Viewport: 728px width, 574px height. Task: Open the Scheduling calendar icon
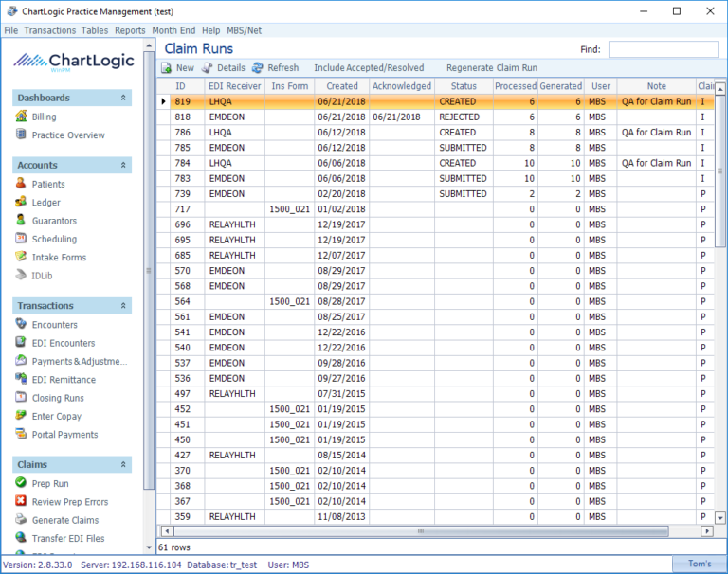point(21,239)
